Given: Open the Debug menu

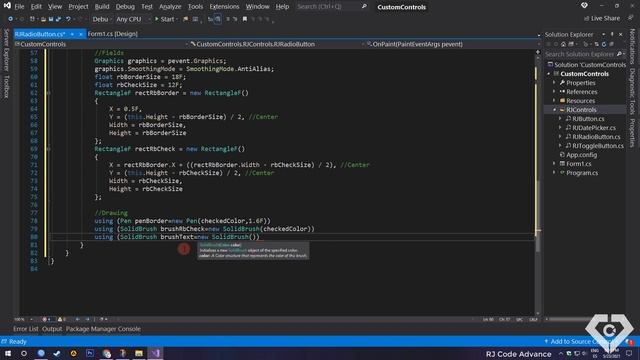Looking at the screenshot, I should point(125,7).
